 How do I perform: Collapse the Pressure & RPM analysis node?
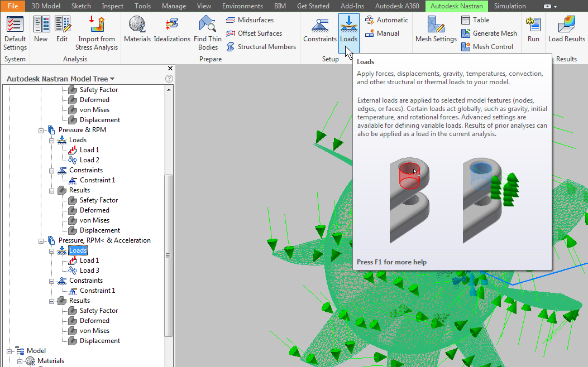41,131
